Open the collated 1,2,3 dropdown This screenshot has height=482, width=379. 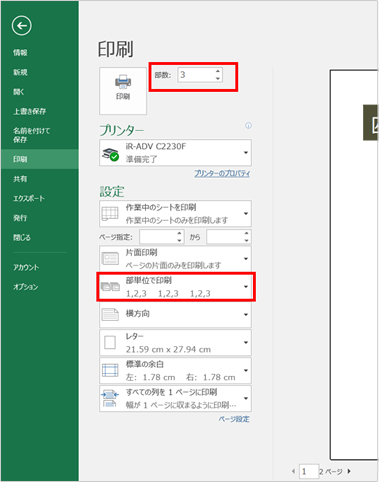click(175, 287)
